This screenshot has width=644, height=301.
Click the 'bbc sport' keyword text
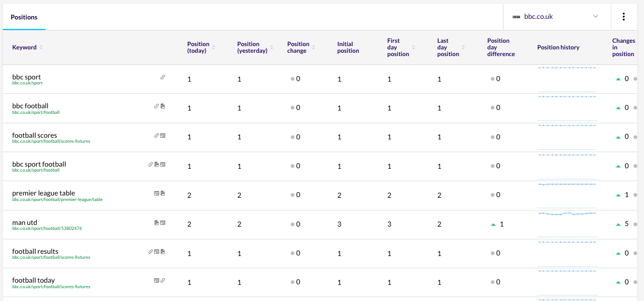tap(26, 77)
